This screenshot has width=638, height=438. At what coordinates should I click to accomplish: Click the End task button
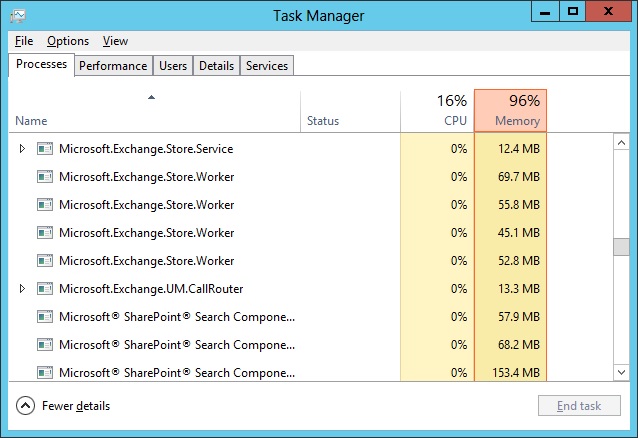(x=579, y=405)
